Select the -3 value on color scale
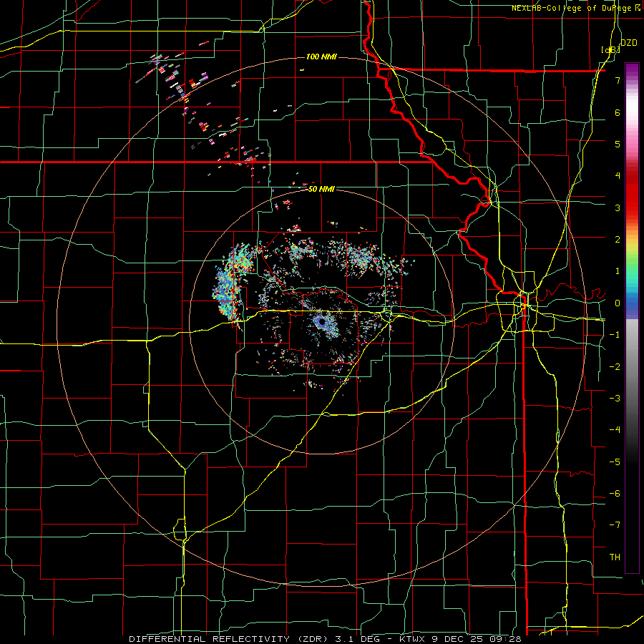 tap(615, 399)
